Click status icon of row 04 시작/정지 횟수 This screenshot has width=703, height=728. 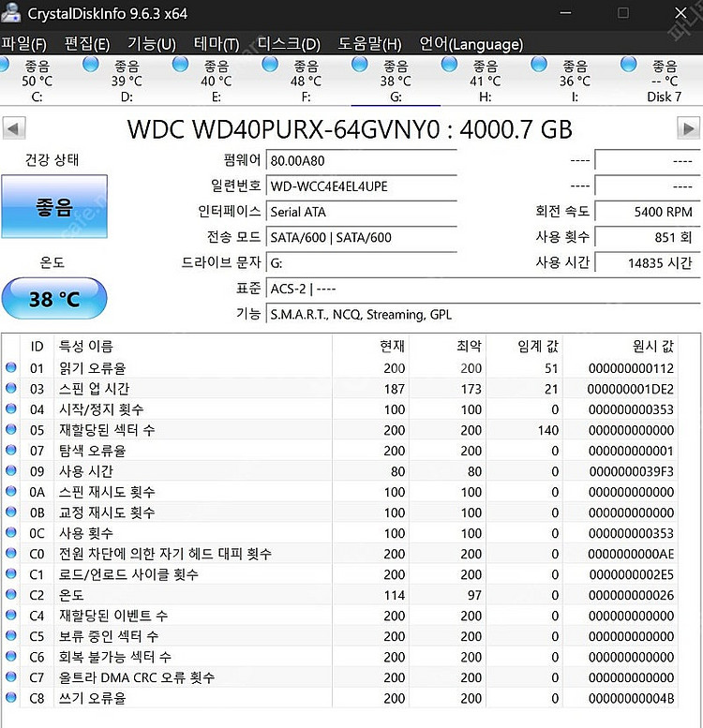pyautogui.click(x=11, y=409)
